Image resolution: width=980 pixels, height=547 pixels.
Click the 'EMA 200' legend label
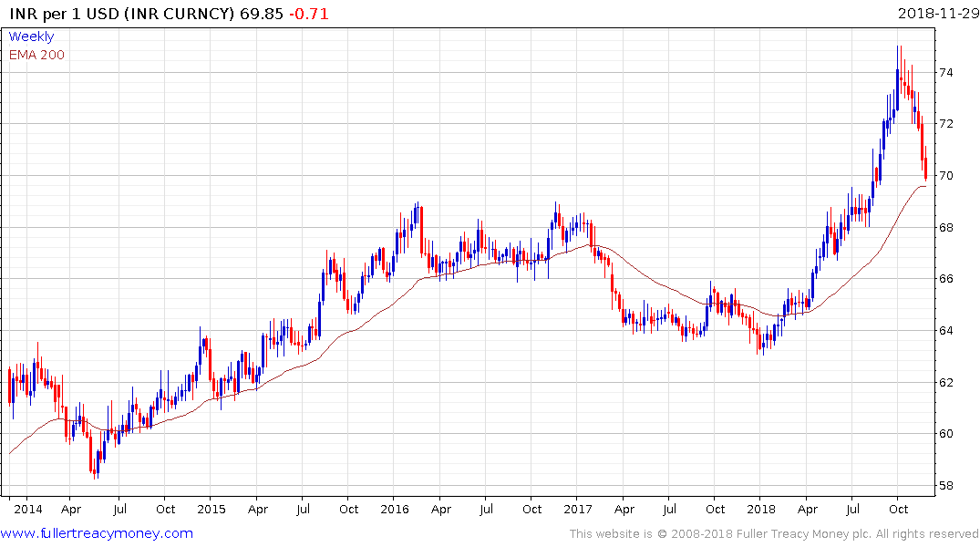[36, 55]
